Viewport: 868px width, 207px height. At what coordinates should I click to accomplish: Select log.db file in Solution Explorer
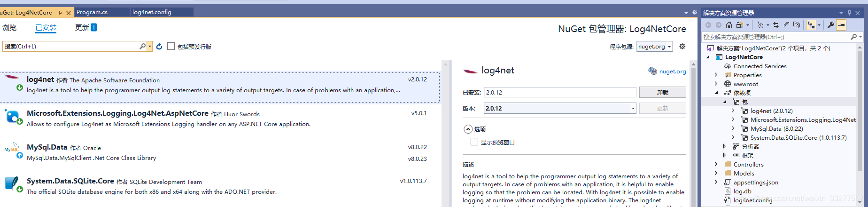742,191
